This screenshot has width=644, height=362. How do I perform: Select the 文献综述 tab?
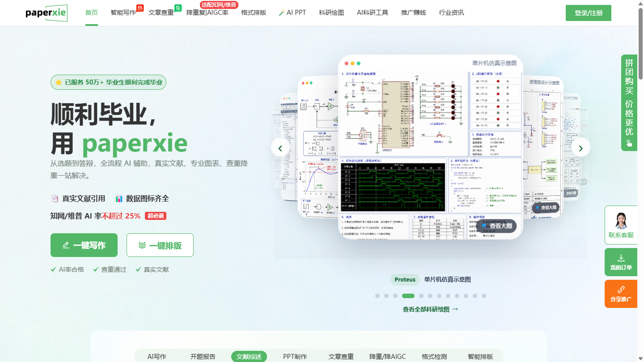(x=249, y=357)
